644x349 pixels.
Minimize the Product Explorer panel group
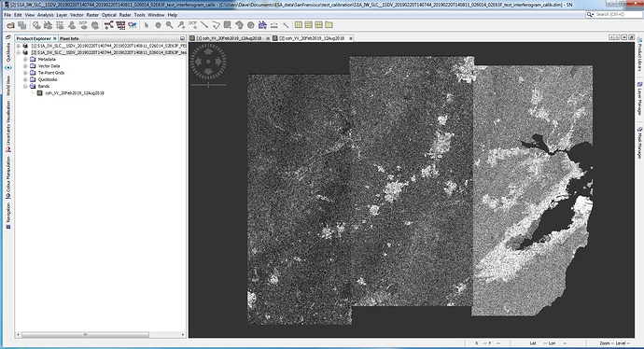[x=182, y=38]
